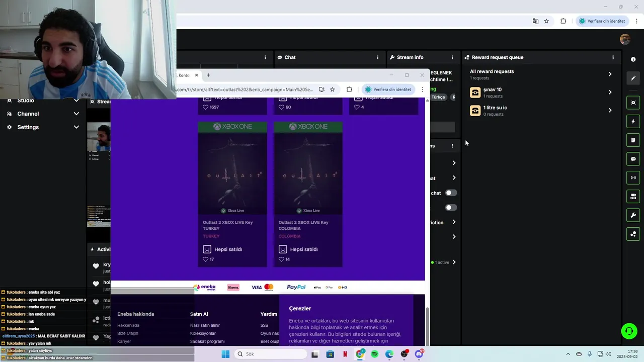Bookmark the Eneba page with the star icon
Image resolution: width=644 pixels, height=362 pixels.
(332, 89)
